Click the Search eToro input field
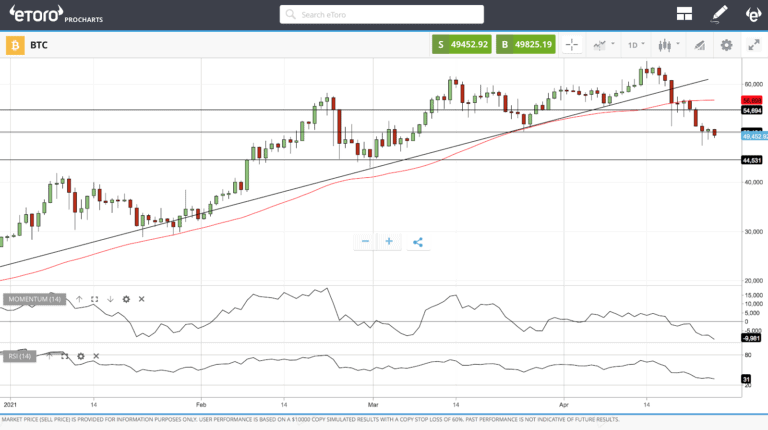The image size is (768, 430). click(x=381, y=15)
